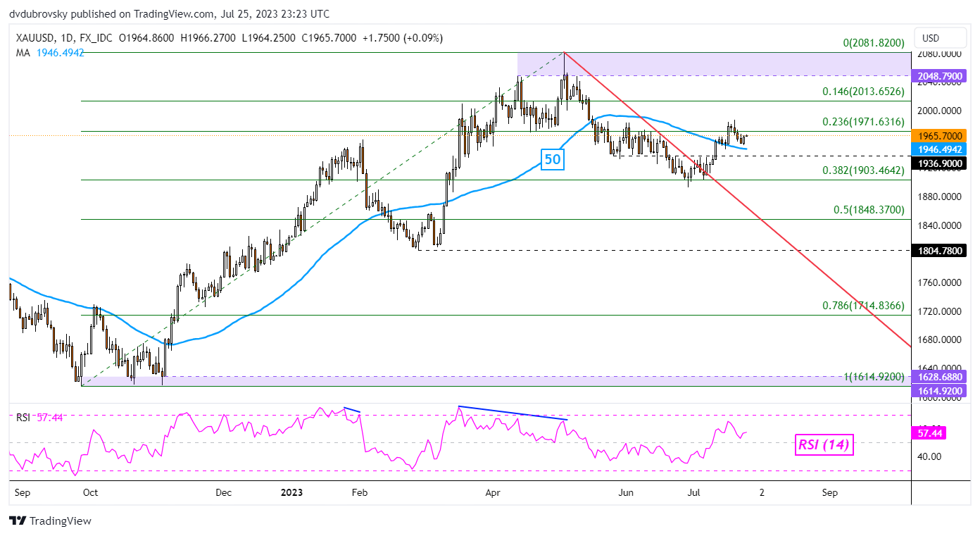980x536 pixels.
Task: Click the 0(2081.8200) Fibonacci label
Action: click(x=874, y=43)
